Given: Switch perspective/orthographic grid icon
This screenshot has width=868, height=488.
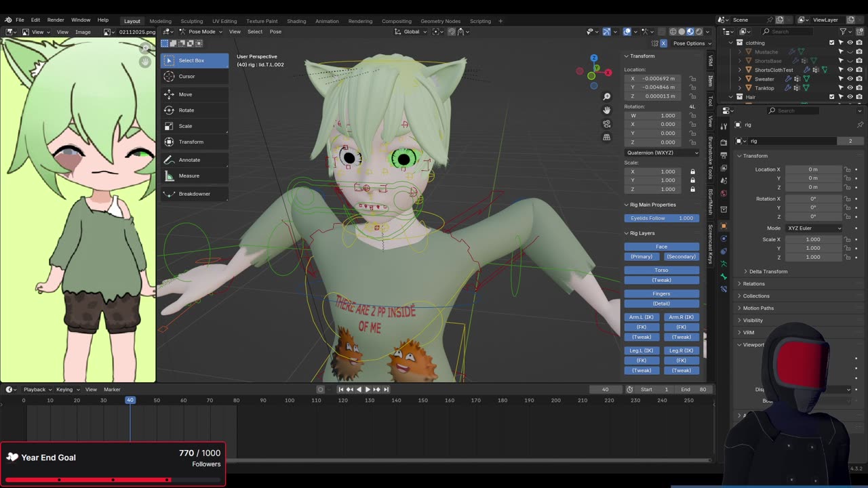Looking at the screenshot, I should (x=607, y=137).
